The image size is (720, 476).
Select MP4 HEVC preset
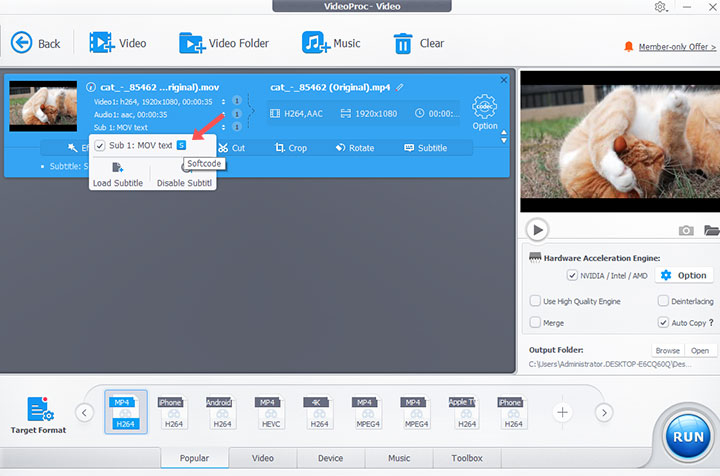(271, 412)
